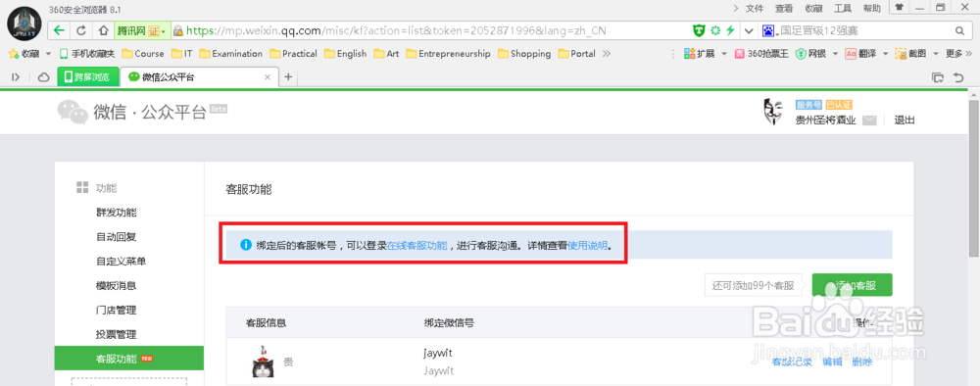Click the cloud icon in tab bar
This screenshot has width=980, height=386.
click(x=44, y=77)
